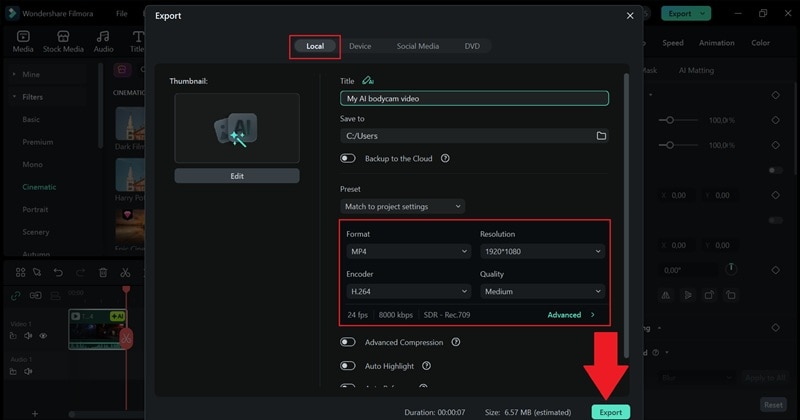Open the Encoder H.264 dropdown

pos(408,291)
